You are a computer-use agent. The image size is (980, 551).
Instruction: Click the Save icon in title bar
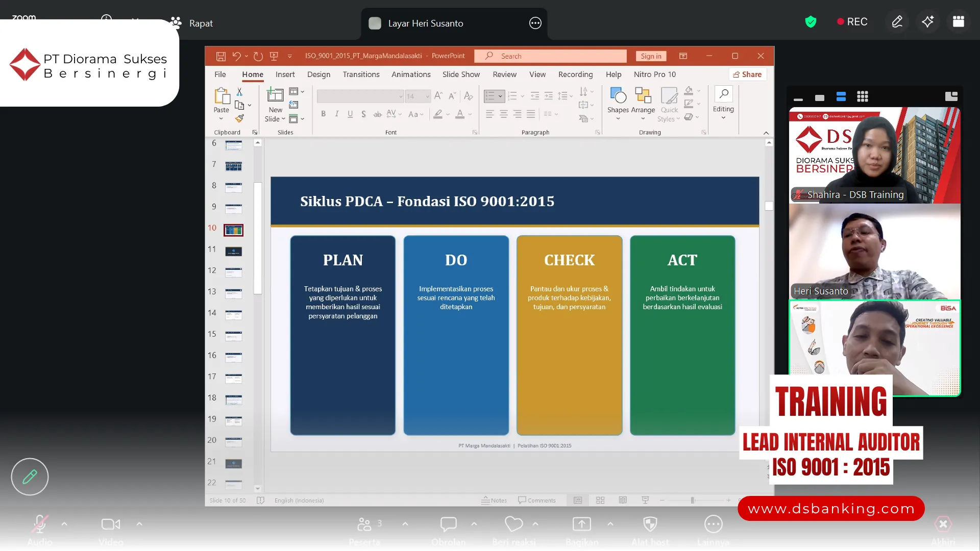pyautogui.click(x=220, y=56)
